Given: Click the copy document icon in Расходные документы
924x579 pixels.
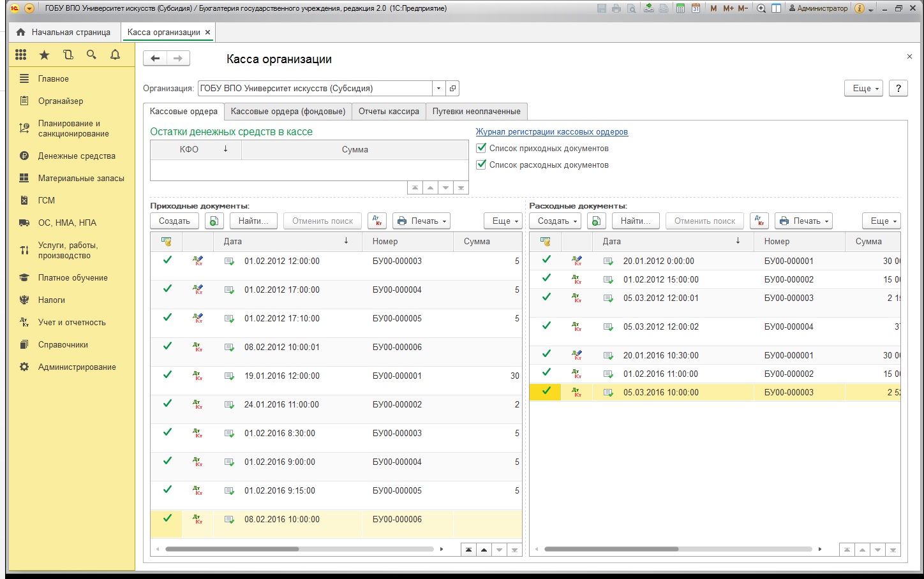Looking at the screenshot, I should [595, 221].
